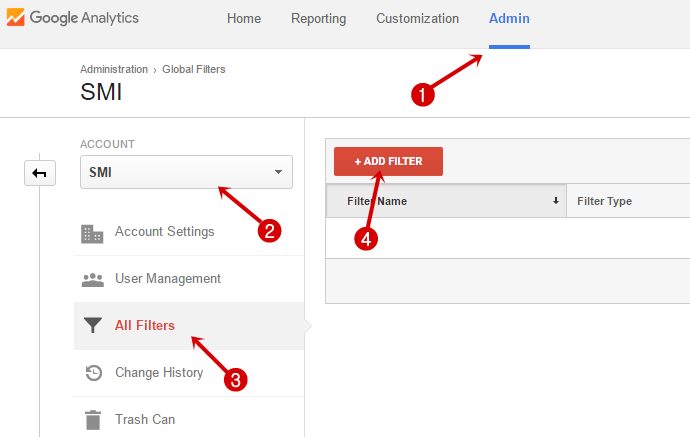Click the ACCOUNT section label
Image resolution: width=690 pixels, height=437 pixels.
tap(107, 144)
